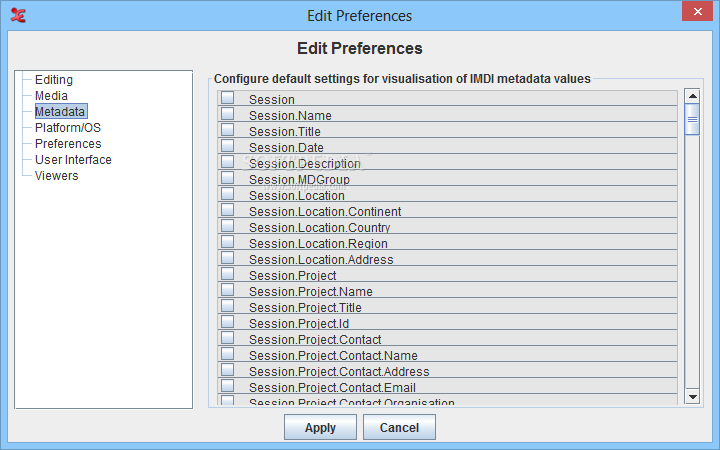Tick the Session.Name checkbox

pyautogui.click(x=227, y=114)
